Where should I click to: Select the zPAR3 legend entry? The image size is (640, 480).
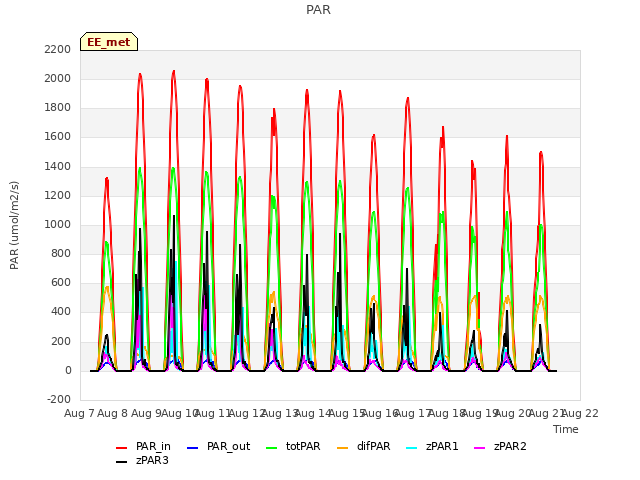142,460
